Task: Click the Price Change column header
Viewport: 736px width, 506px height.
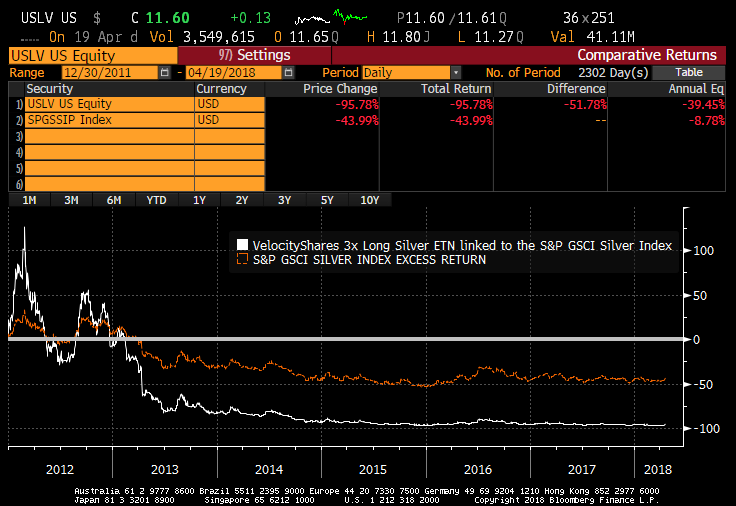Action: pyautogui.click(x=340, y=89)
